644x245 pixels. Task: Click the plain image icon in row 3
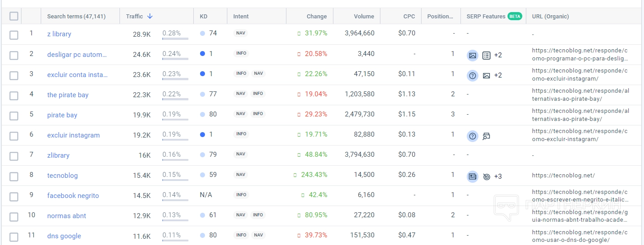click(x=486, y=75)
